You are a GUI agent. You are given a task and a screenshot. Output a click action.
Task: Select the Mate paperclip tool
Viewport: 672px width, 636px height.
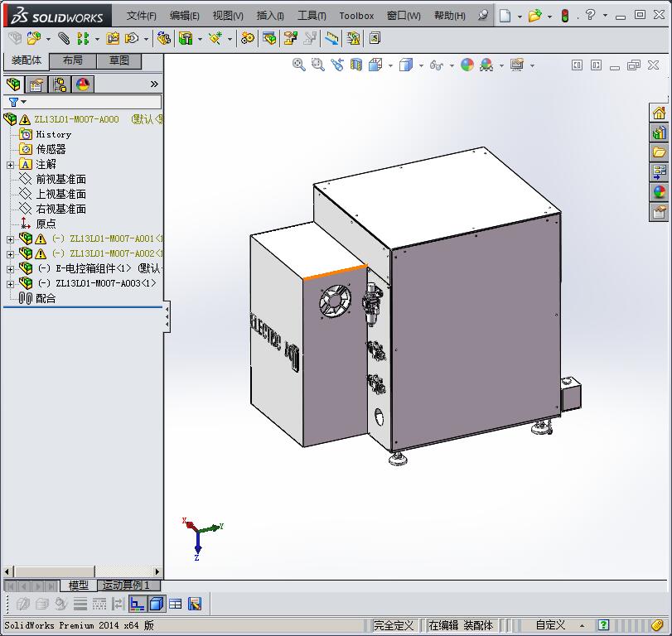click(64, 39)
